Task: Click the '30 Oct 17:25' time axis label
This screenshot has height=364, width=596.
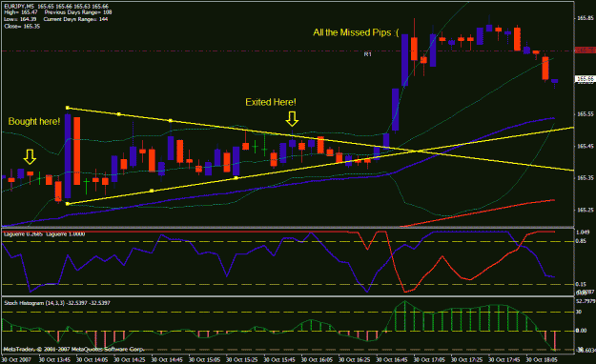Action: [466, 359]
